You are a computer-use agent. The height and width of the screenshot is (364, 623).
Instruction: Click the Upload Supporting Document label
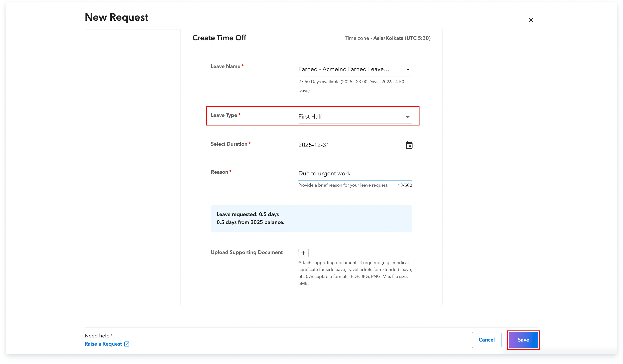click(246, 252)
